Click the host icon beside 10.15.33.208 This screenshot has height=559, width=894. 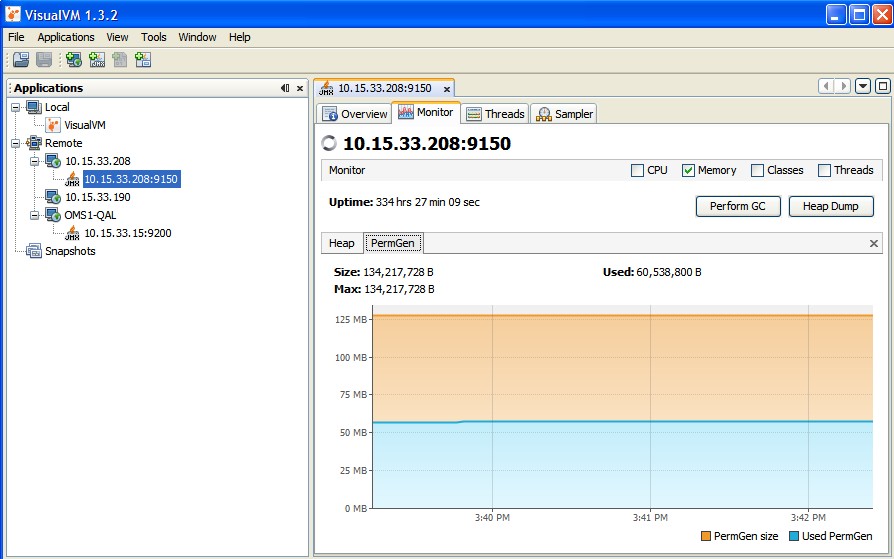tap(53, 161)
